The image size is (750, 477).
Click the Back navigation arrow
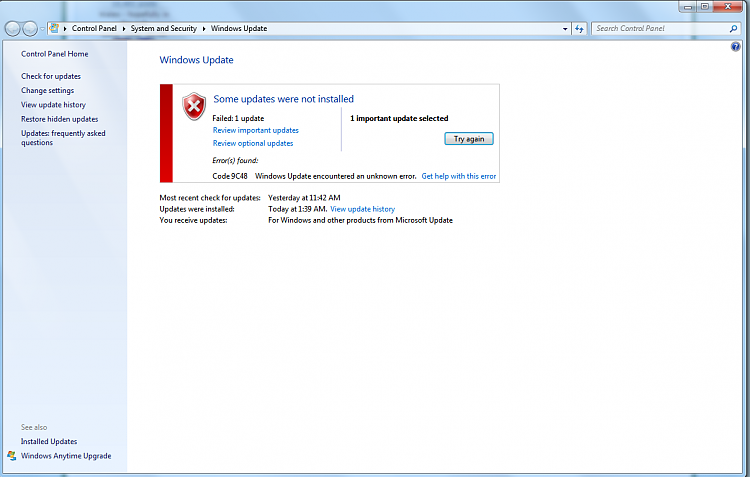(13, 29)
